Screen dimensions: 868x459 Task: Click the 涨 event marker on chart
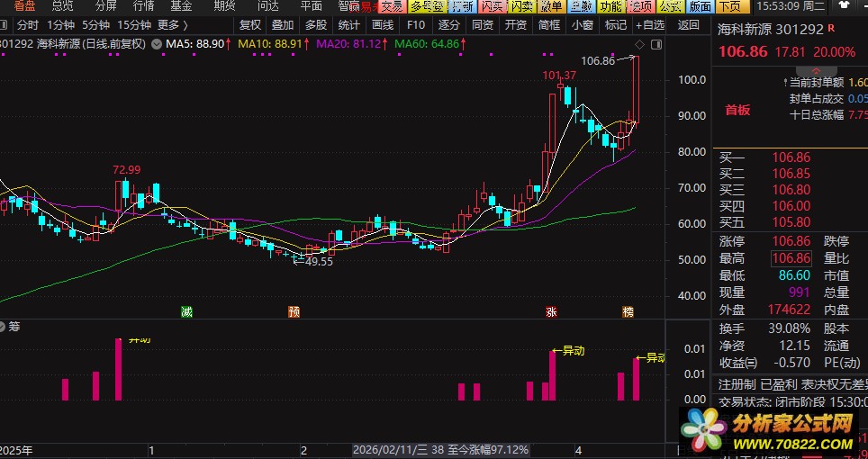[551, 312]
